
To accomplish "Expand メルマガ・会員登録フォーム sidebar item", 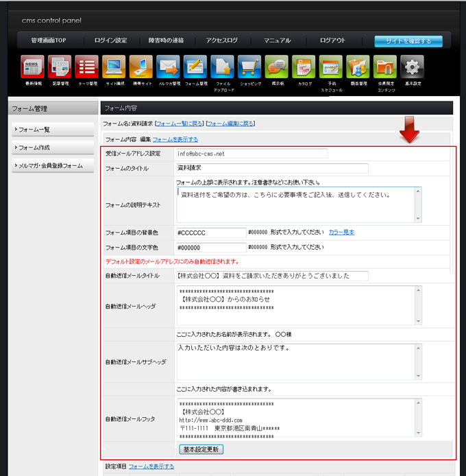I will 53,166.
